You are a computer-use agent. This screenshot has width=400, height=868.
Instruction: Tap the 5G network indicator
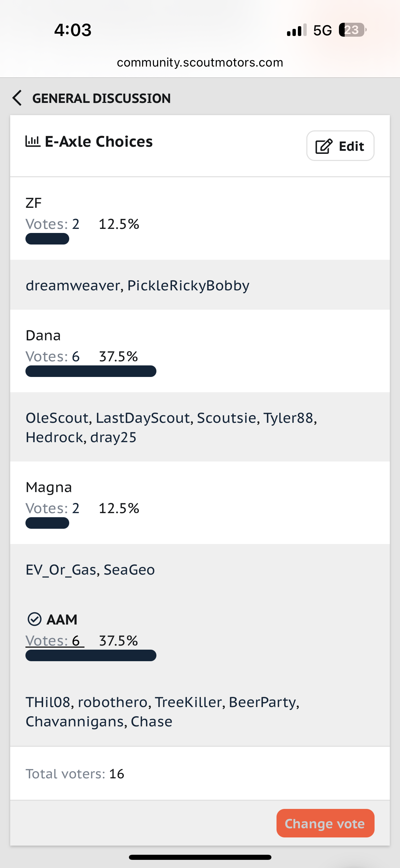322,30
